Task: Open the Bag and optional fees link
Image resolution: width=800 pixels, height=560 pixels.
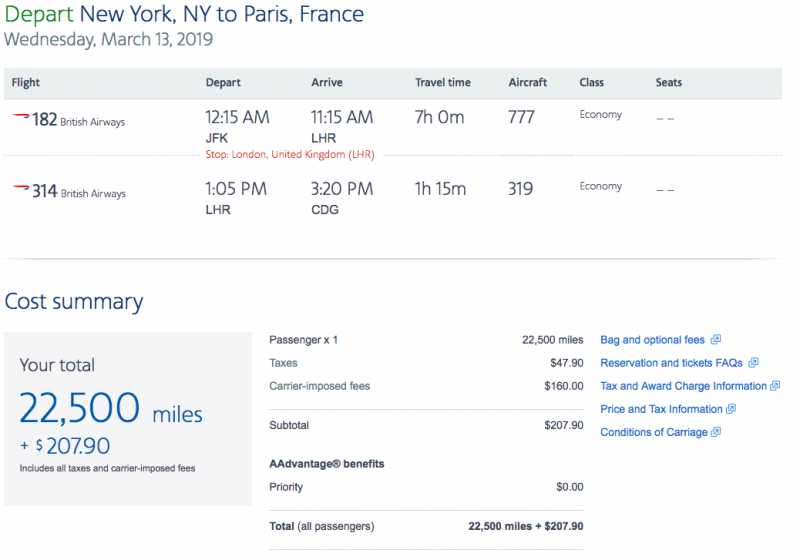Action: [x=652, y=340]
